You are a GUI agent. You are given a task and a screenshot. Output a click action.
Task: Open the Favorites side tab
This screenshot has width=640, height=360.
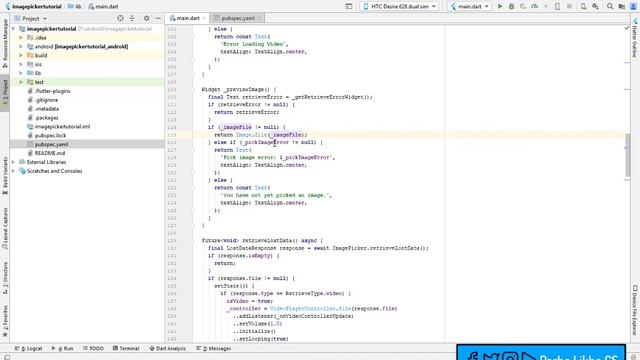(5, 321)
